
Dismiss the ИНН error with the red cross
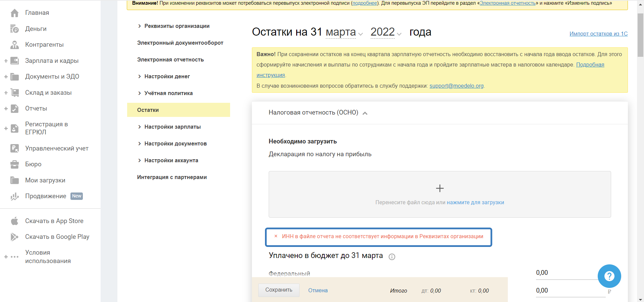click(276, 236)
